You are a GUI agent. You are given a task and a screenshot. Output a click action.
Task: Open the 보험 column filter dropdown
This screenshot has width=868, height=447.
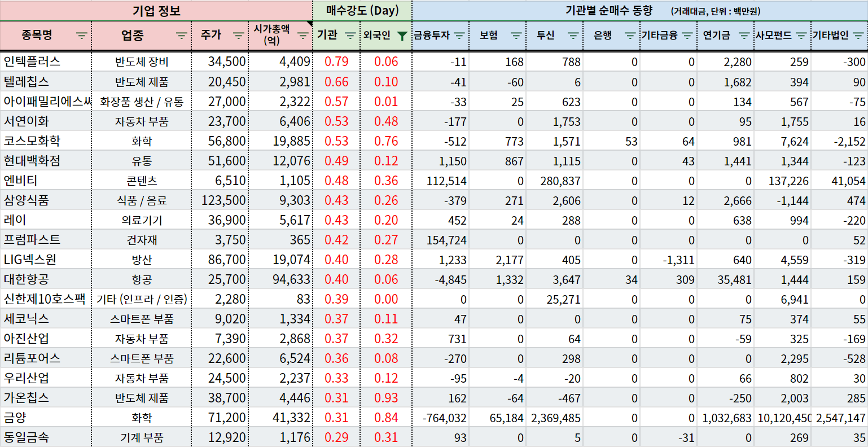coord(516,36)
